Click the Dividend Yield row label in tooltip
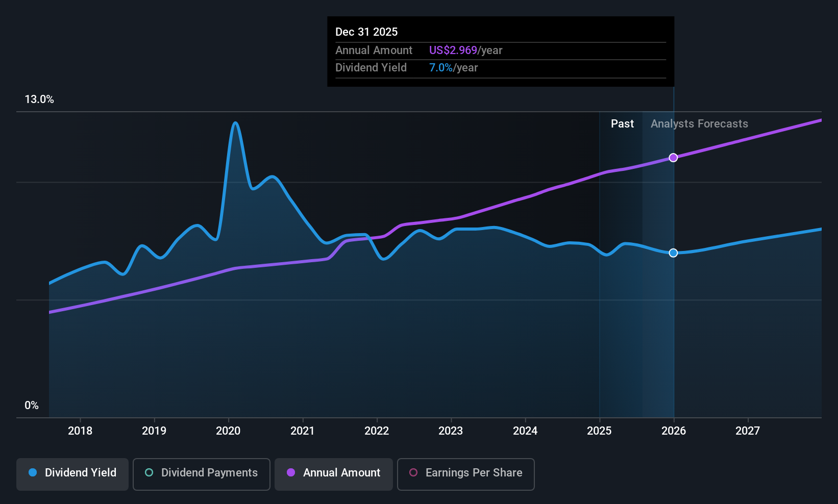 371,68
